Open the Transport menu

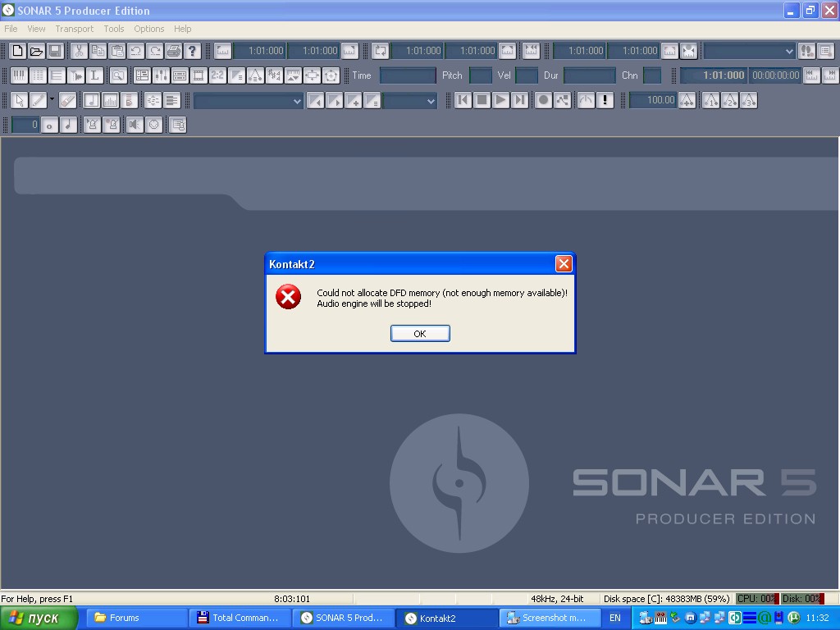[74, 29]
